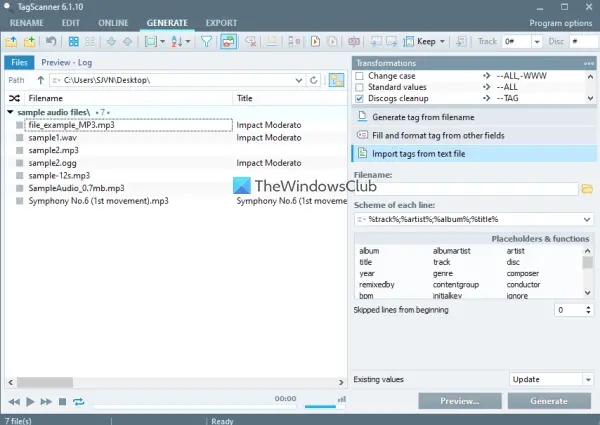Increase Skipped lines from beginning value
This screenshot has height=425, width=600.
588,307
